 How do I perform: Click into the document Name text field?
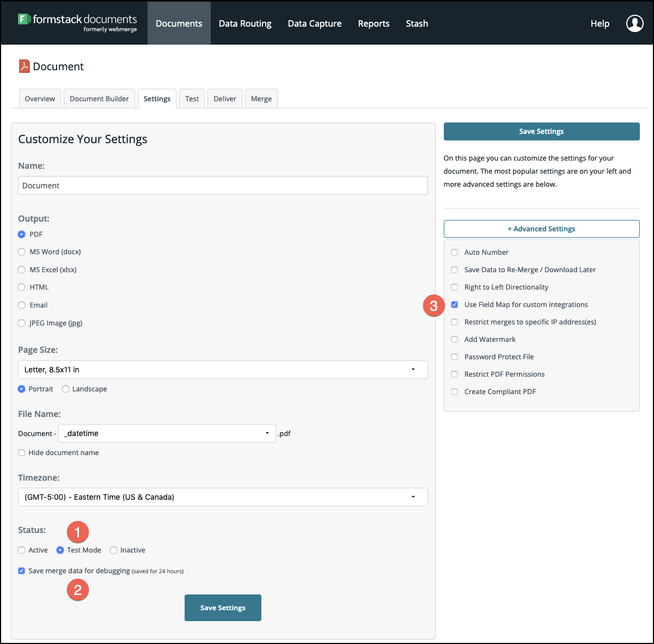tap(223, 186)
